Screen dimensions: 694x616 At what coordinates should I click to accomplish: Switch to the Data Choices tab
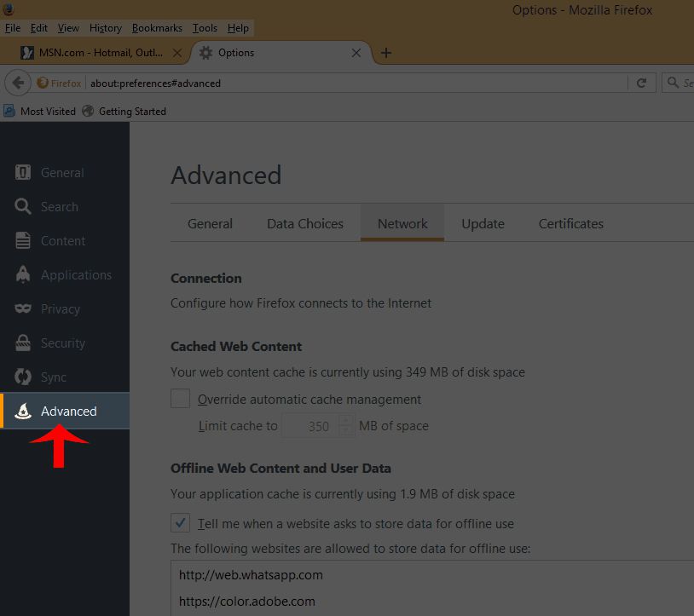point(304,224)
